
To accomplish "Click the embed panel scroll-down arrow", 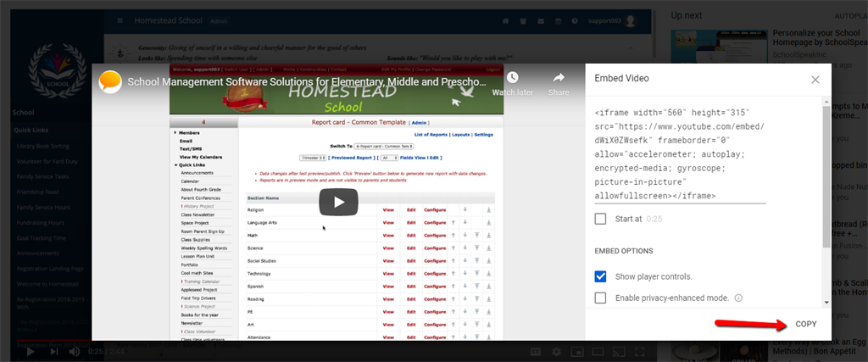I will pos(826,302).
